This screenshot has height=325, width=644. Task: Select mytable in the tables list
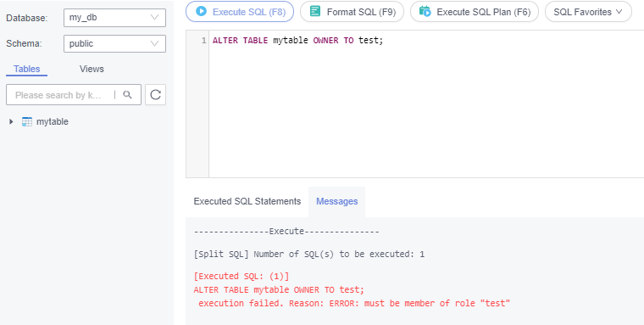click(53, 122)
